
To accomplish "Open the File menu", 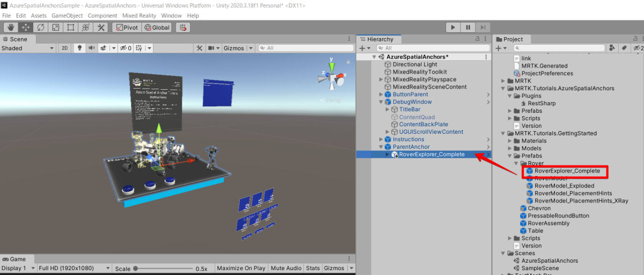I will tap(6, 16).
